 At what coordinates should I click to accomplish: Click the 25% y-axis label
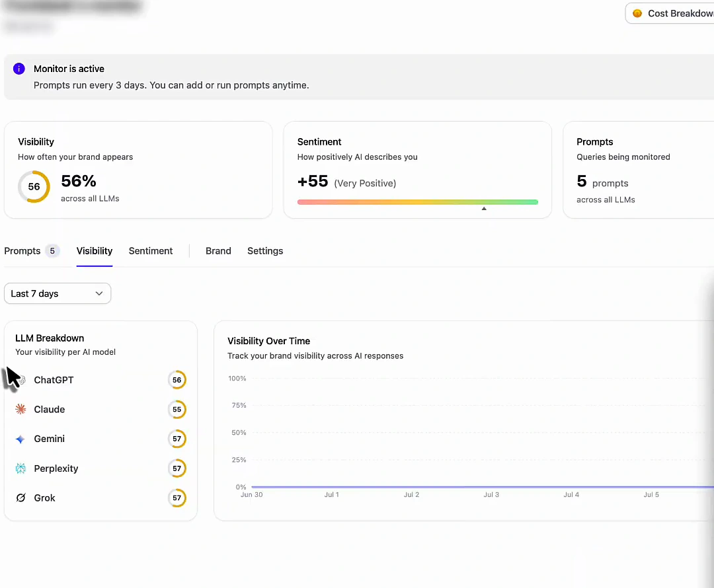coord(239,460)
